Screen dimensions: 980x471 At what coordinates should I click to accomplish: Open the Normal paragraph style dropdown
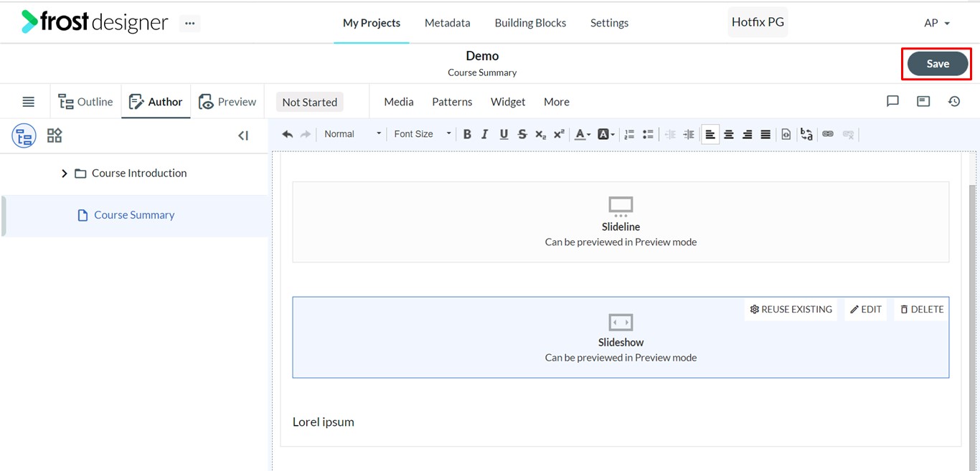[x=352, y=134]
